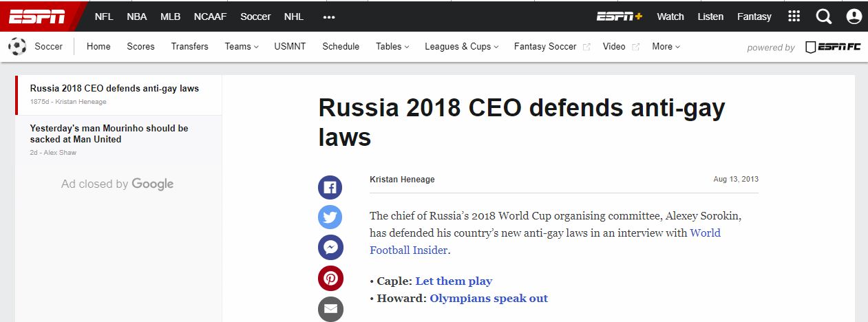The width and height of the screenshot is (868, 322).
Task: Open Mourinho should be sacked story
Action: pyautogui.click(x=109, y=133)
